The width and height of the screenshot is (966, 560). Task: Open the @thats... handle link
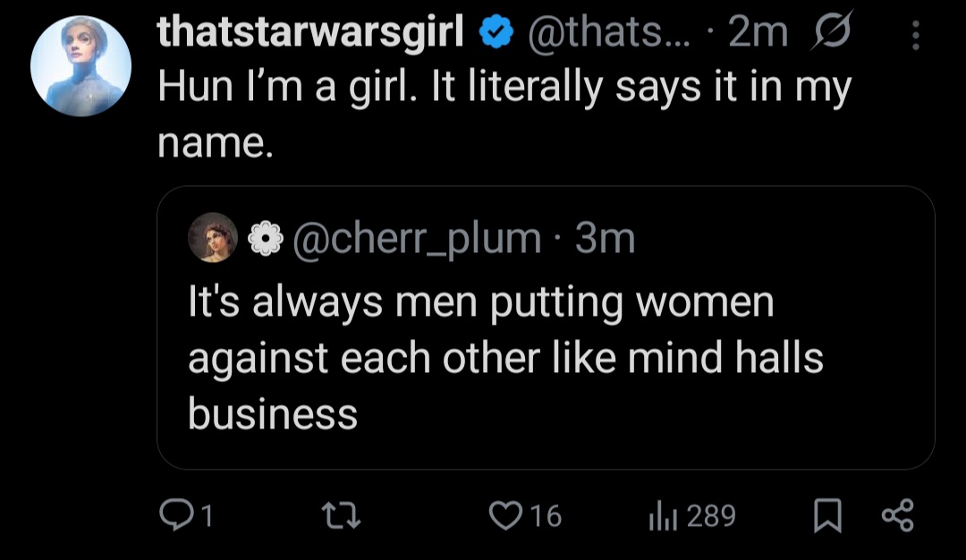tap(610, 32)
